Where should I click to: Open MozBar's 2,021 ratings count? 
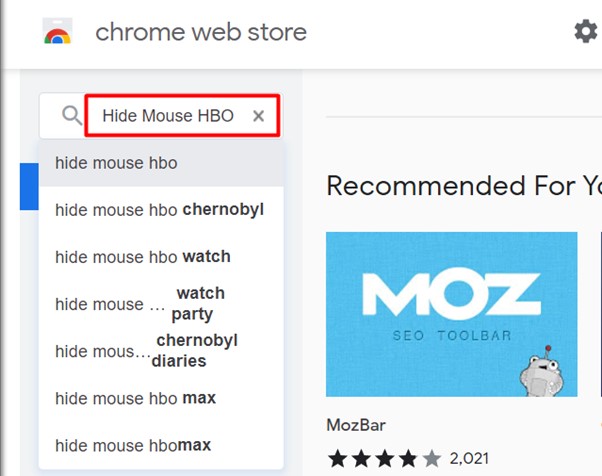coord(470,459)
